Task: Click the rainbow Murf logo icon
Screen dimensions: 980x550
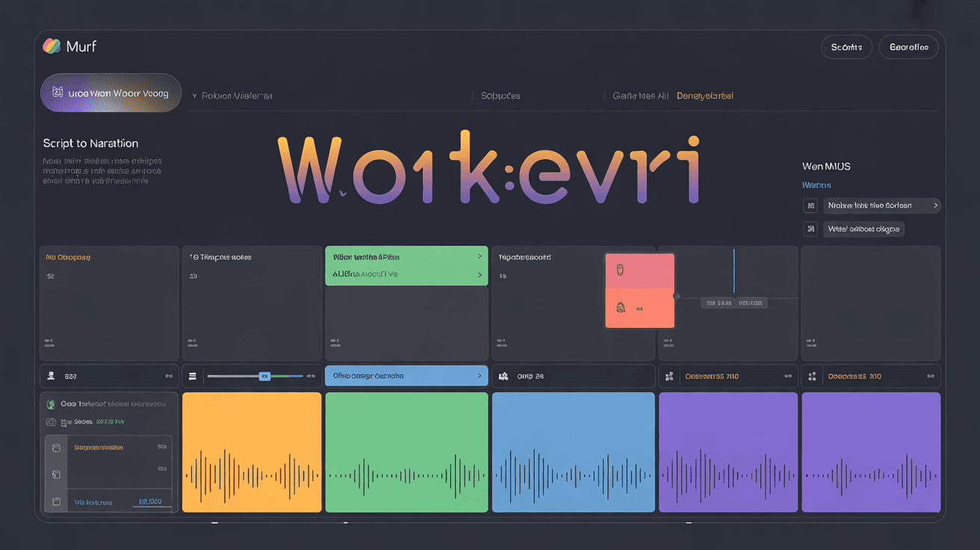Action: pos(52,46)
